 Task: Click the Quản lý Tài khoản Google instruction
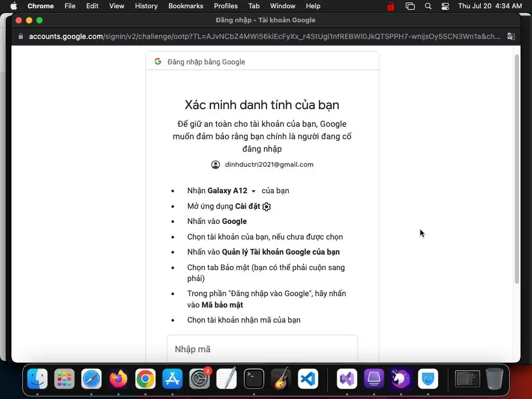click(x=263, y=252)
